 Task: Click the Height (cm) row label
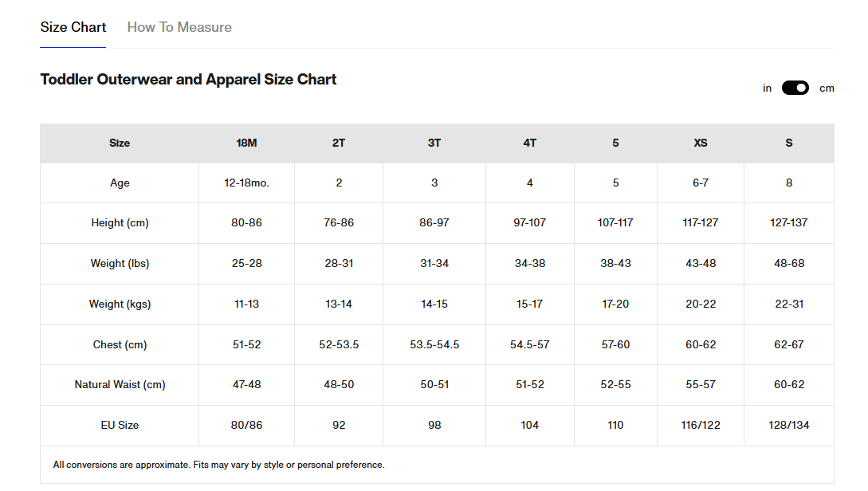(120, 223)
